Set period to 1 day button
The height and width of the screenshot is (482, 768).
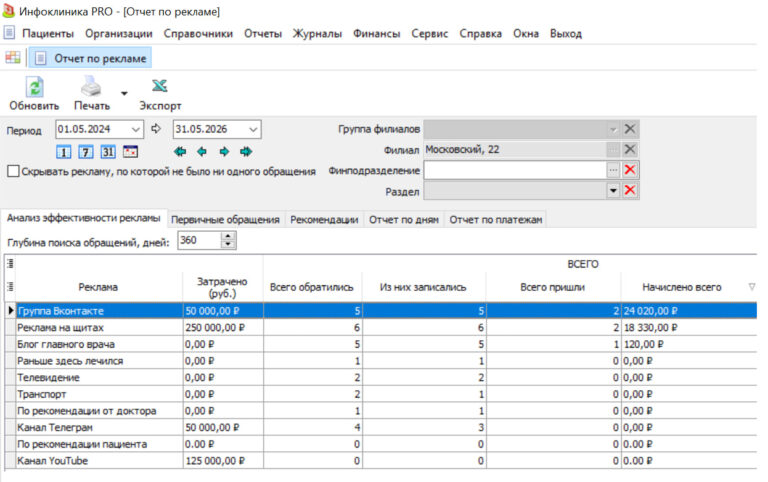point(63,152)
